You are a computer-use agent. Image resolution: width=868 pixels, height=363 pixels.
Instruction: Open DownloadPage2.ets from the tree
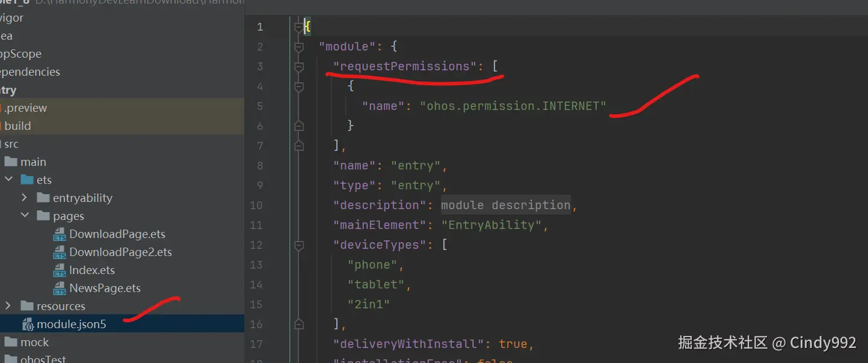[x=120, y=252]
